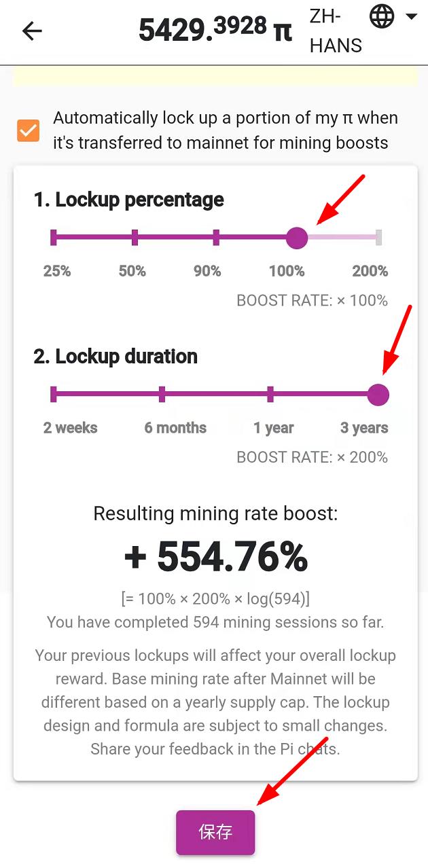This screenshot has width=428, height=868.
Task: Set lockup duration to 2 weeks
Action: 54,395
